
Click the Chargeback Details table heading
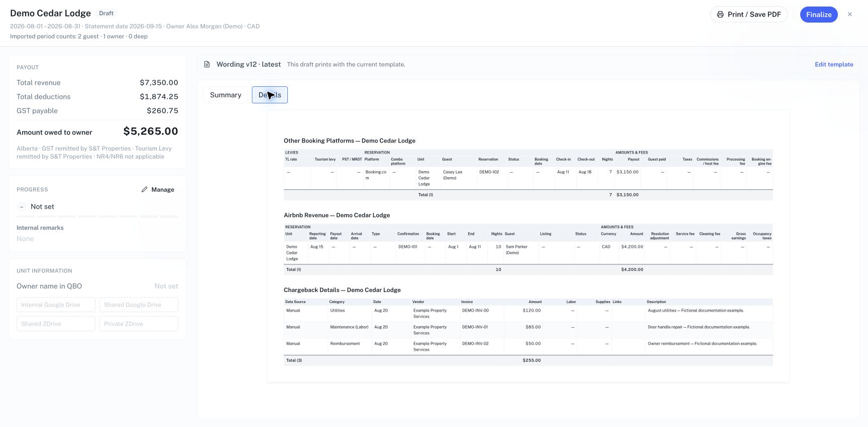[342, 290]
